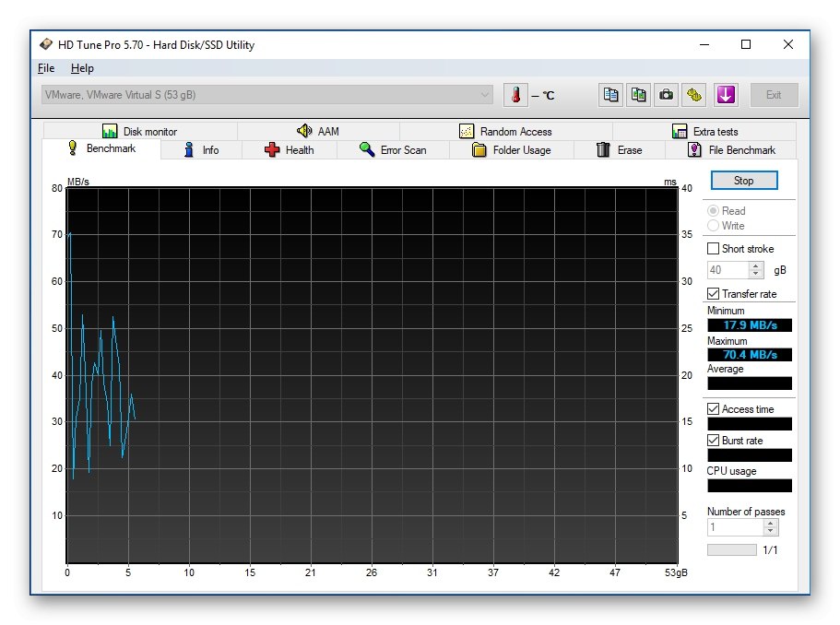
Task: Uncheck the Transfer rate option
Action: [x=713, y=294]
